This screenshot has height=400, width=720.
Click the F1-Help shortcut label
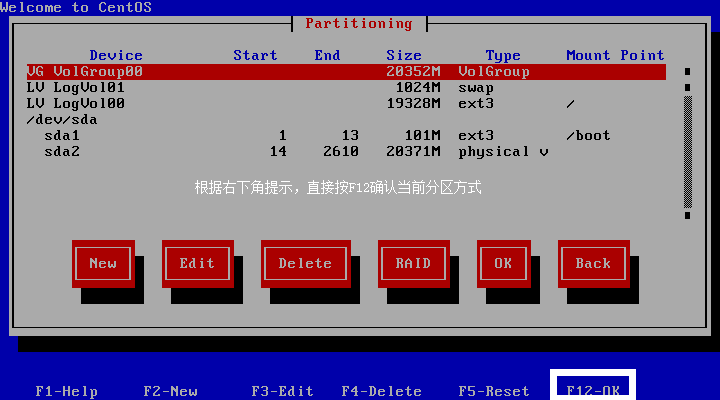[x=67, y=391]
